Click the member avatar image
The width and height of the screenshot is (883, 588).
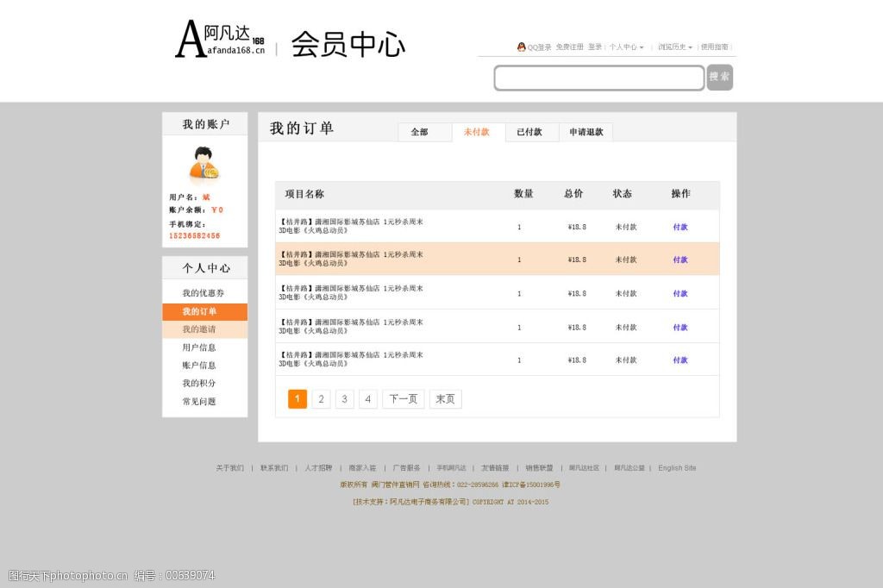click(204, 166)
